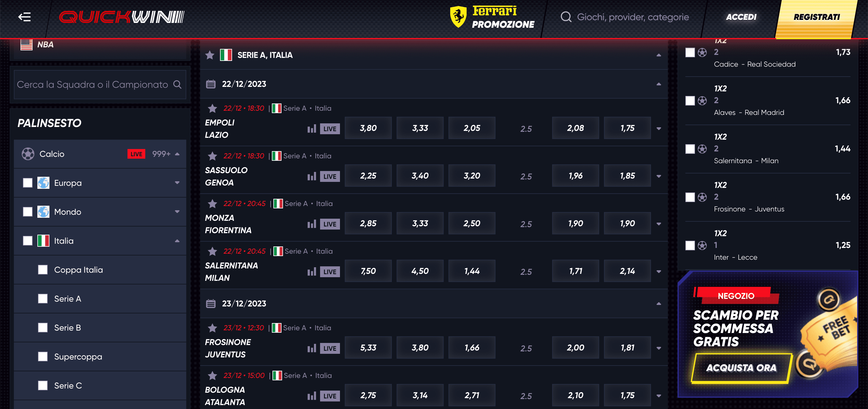This screenshot has height=409, width=868.
Task: Expand more markets for Monza - Fiorentina
Action: tap(659, 223)
